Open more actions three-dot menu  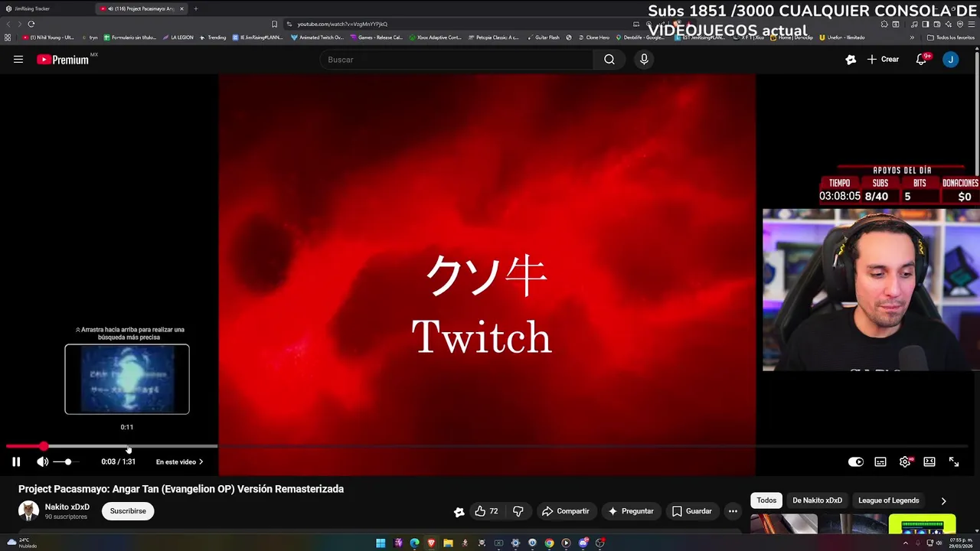(x=733, y=511)
